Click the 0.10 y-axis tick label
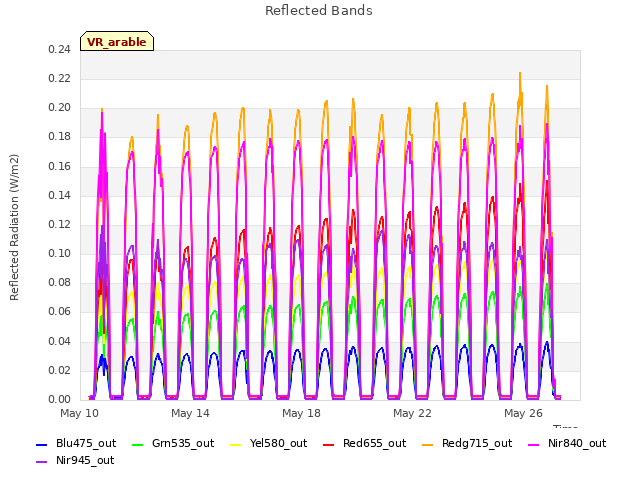The width and height of the screenshot is (640, 480). pos(60,253)
